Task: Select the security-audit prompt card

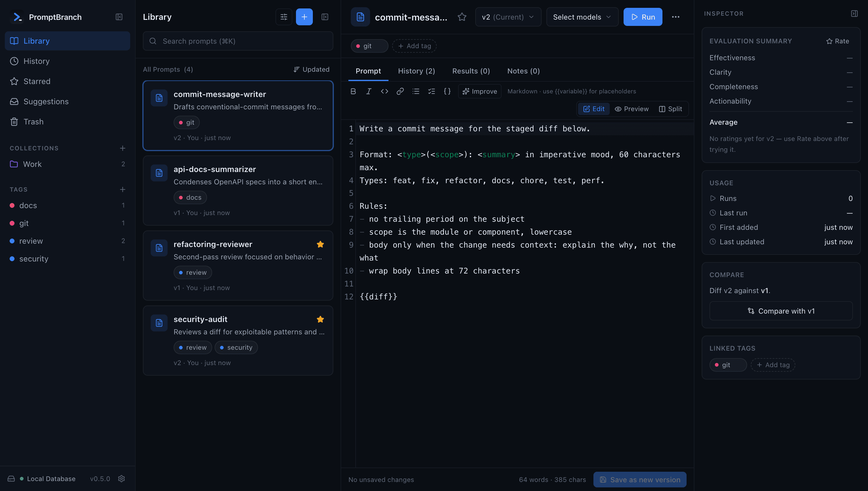Action: pos(238,340)
